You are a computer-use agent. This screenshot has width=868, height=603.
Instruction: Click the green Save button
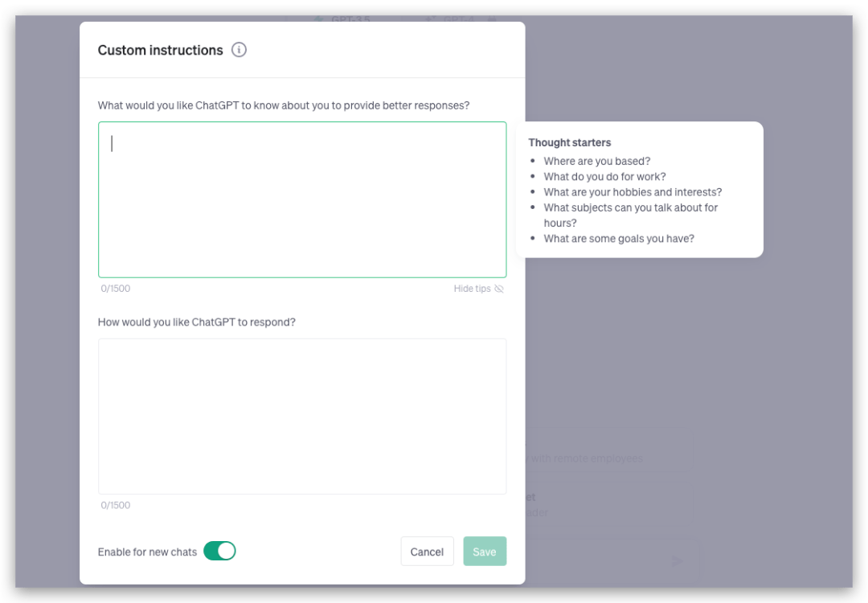[x=485, y=552]
